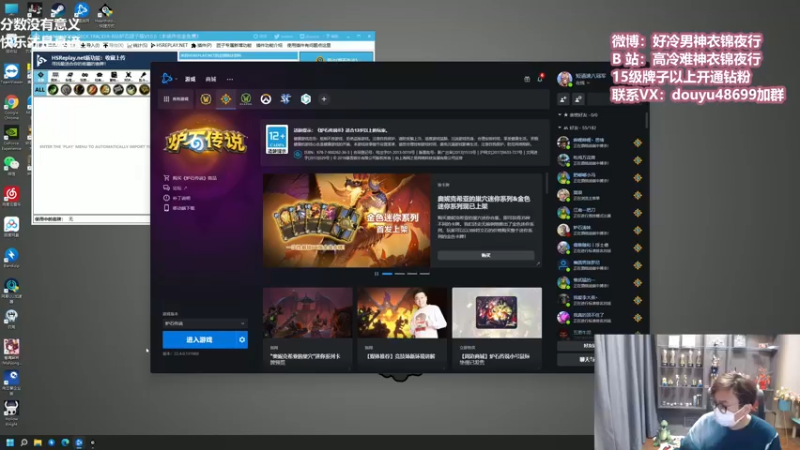Click the add friend icon

click(x=563, y=99)
